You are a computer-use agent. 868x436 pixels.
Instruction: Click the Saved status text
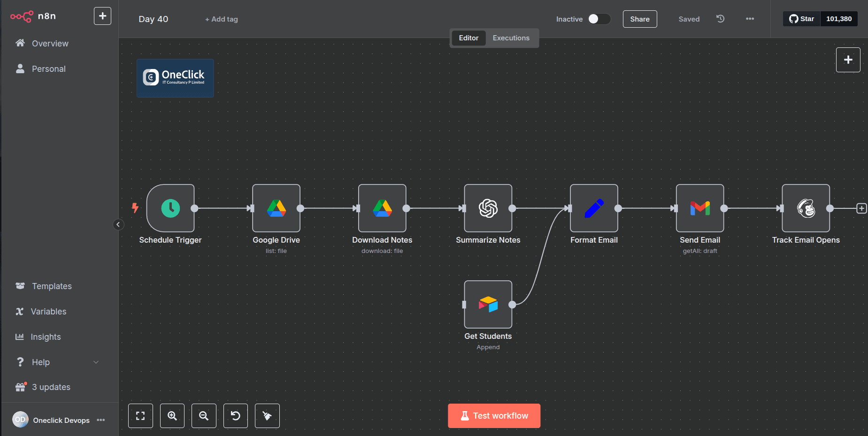point(689,19)
